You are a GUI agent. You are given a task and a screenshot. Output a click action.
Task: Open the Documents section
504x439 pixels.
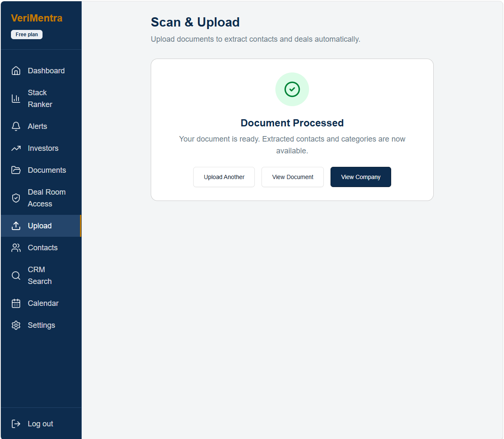pos(41,170)
